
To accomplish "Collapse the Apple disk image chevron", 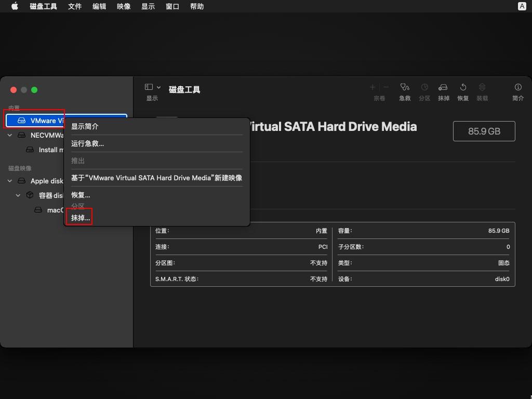I will click(9, 181).
